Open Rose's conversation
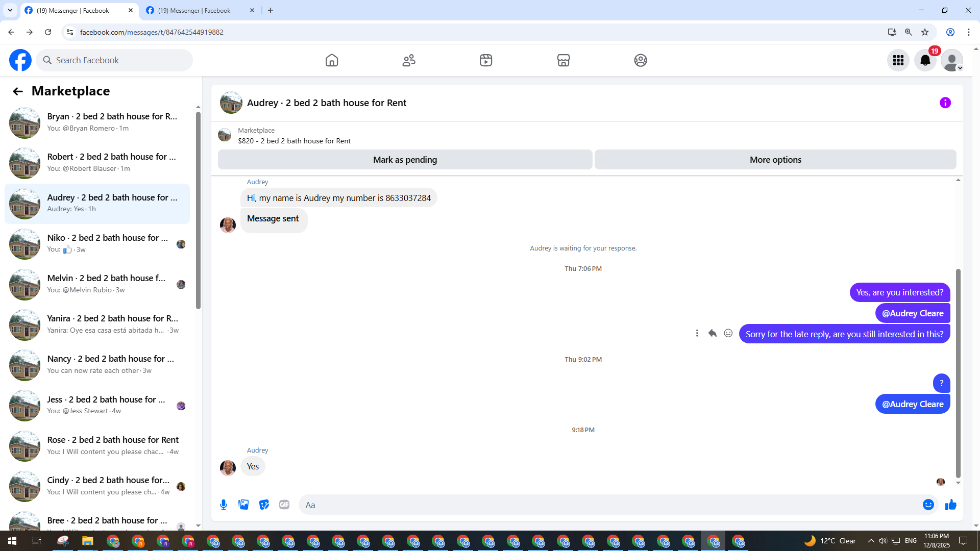The image size is (980, 551). 97,446
